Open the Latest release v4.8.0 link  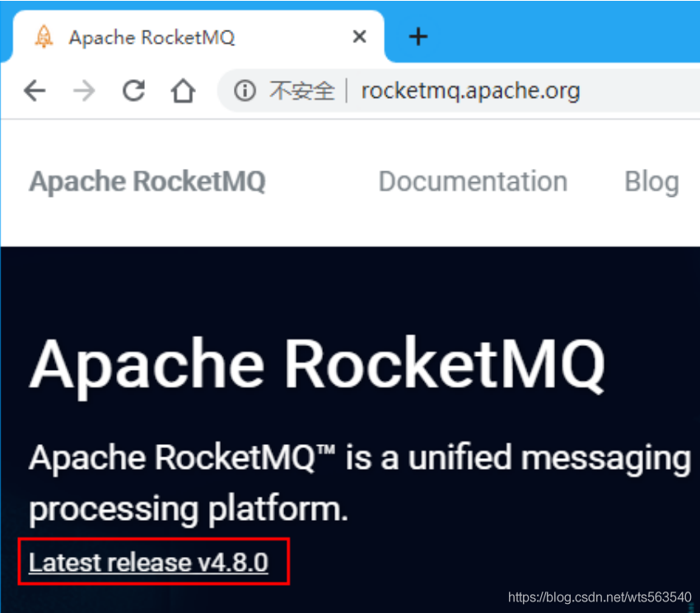click(x=148, y=562)
